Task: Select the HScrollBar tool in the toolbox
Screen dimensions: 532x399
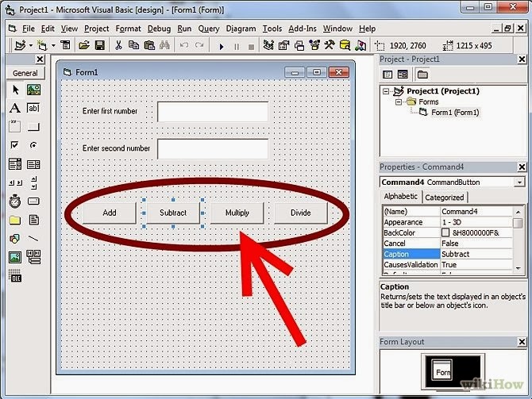Action: (15, 182)
